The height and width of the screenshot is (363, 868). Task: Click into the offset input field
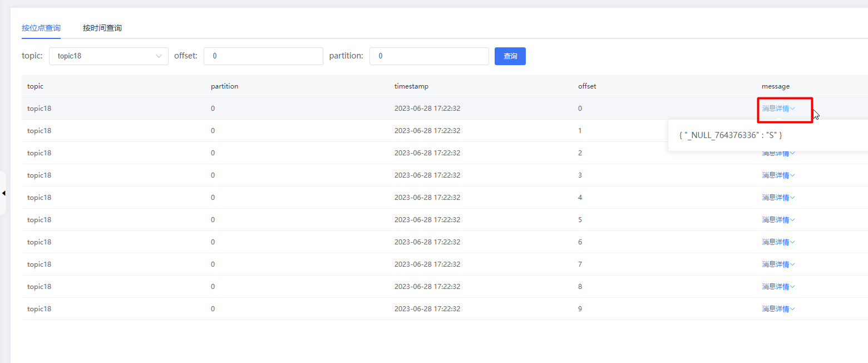(263, 56)
